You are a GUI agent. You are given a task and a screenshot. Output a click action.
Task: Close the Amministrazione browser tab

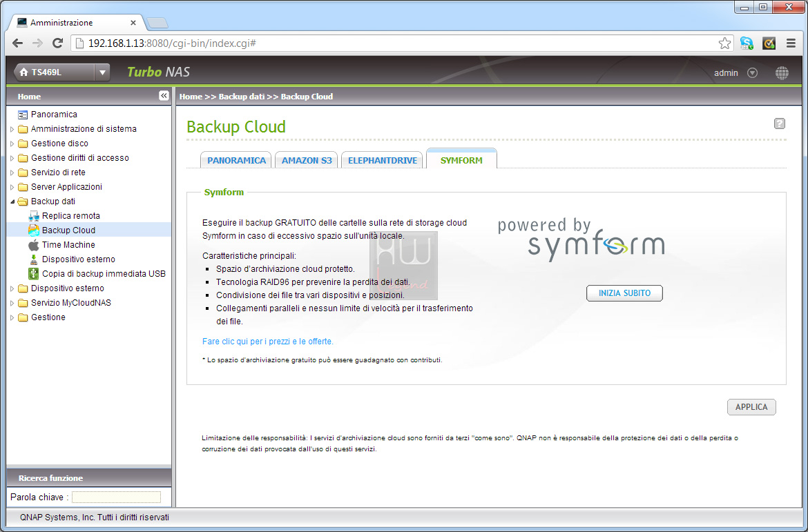coord(133,23)
